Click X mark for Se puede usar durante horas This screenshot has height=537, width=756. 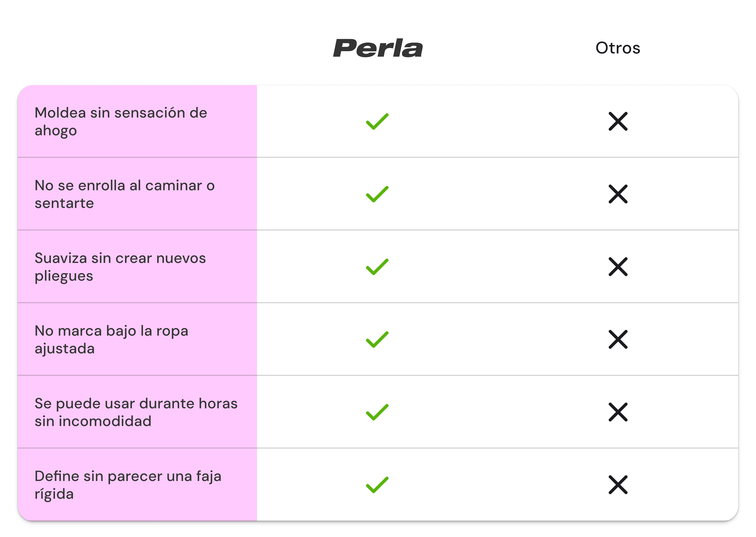pos(618,412)
